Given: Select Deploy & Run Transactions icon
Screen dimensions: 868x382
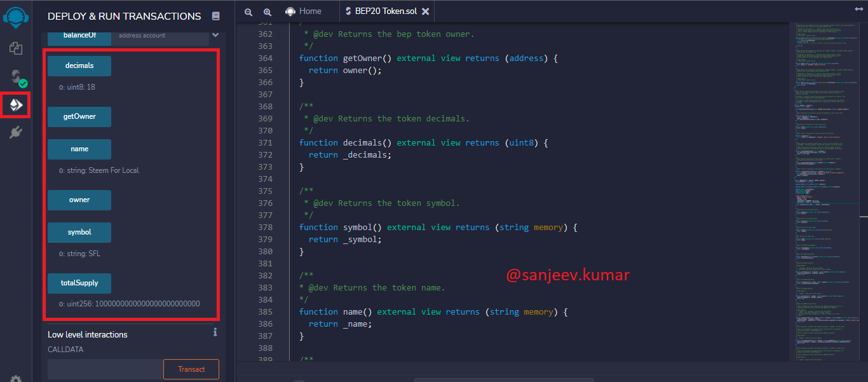Looking at the screenshot, I should coord(16,105).
